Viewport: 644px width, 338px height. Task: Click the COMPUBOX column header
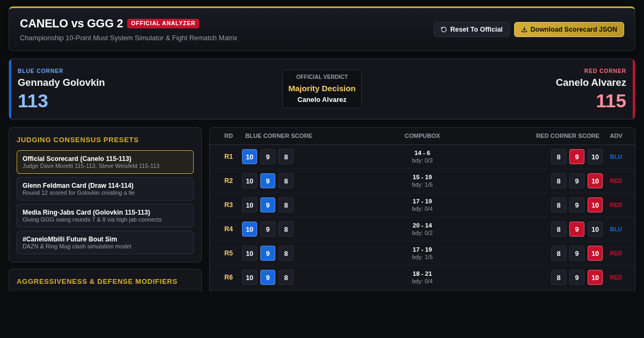point(422,136)
